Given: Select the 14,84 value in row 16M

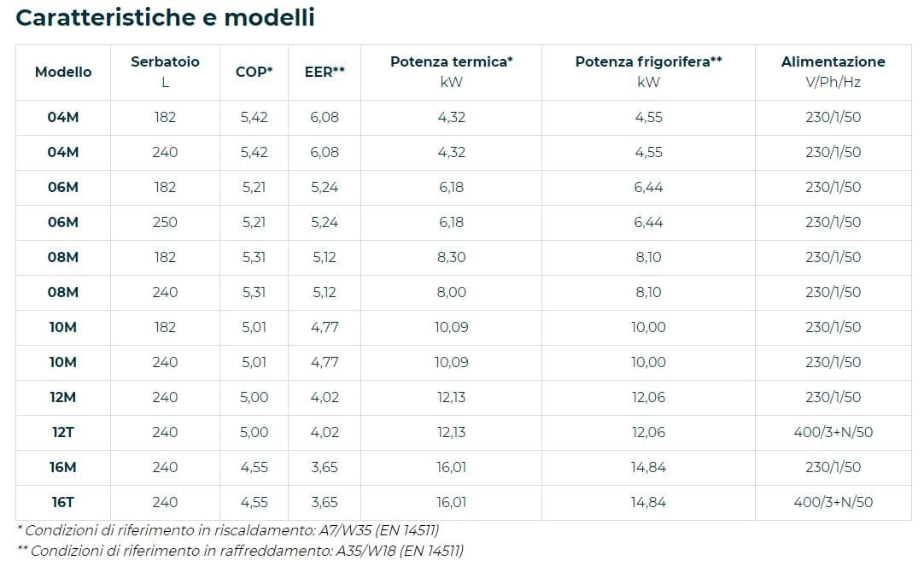Looking at the screenshot, I should point(648,467).
